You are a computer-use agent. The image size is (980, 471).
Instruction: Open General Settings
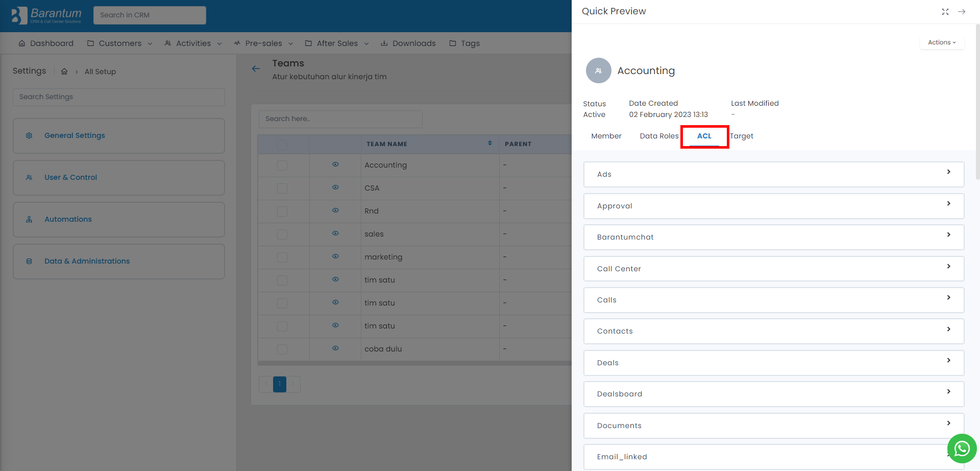coord(119,136)
